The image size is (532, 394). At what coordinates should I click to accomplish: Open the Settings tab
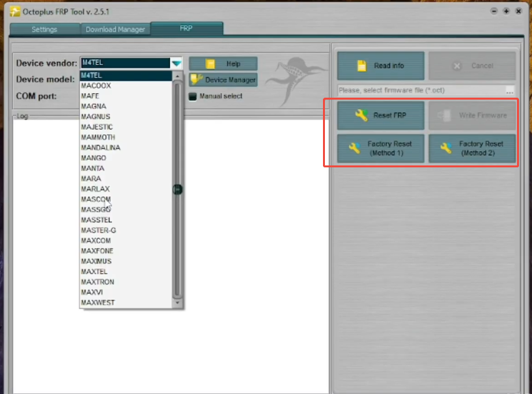[x=44, y=29]
